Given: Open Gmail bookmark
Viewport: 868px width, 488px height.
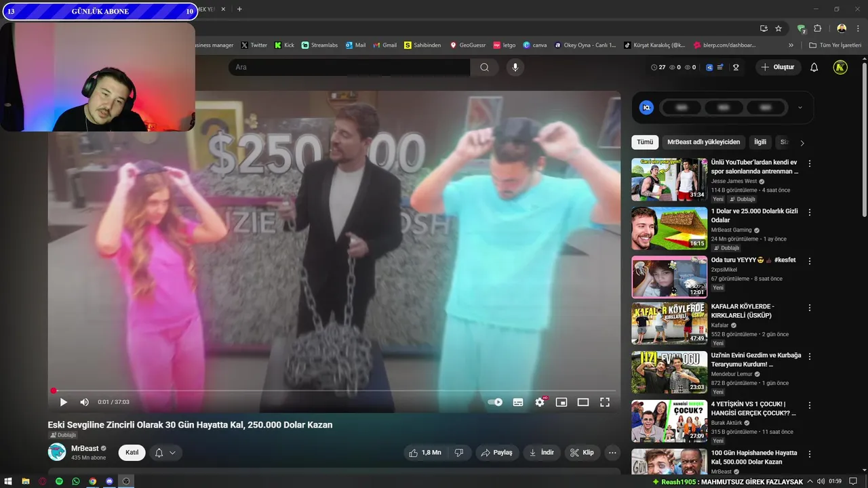Looking at the screenshot, I should tap(384, 45).
